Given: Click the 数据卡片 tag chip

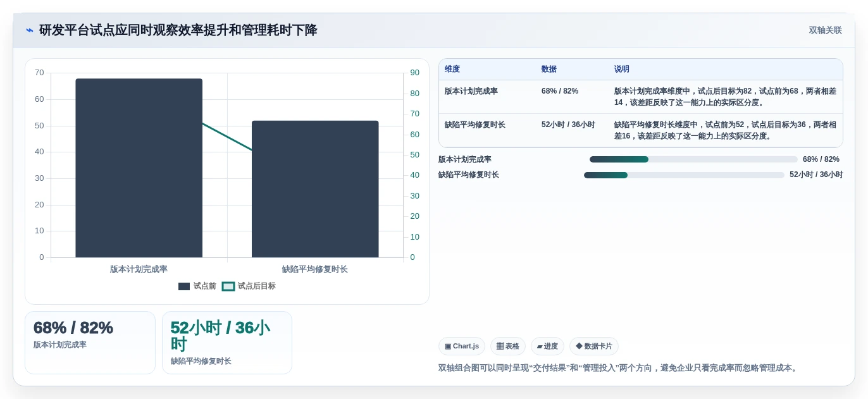Looking at the screenshot, I should [594, 346].
